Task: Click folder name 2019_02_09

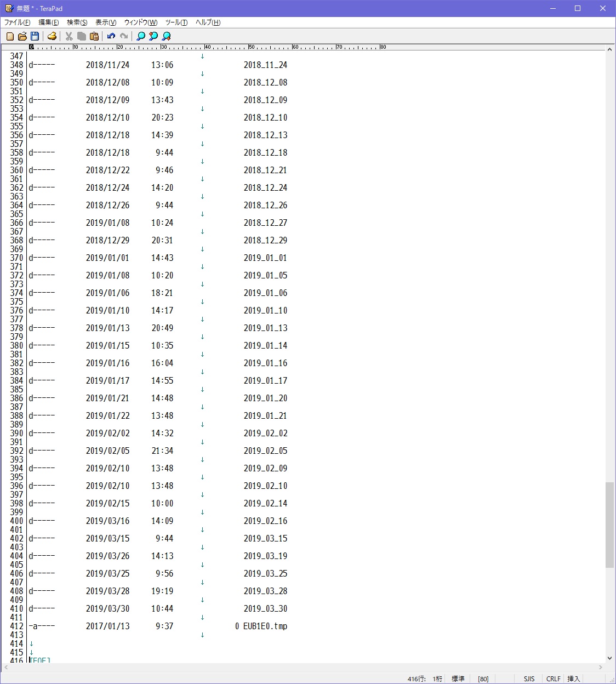Action: [x=265, y=468]
